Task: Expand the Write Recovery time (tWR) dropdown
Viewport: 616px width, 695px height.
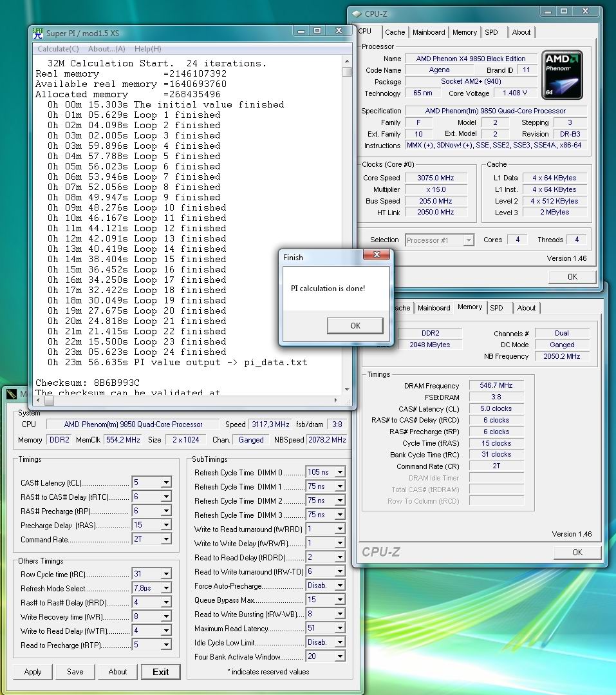Action: 166,616
